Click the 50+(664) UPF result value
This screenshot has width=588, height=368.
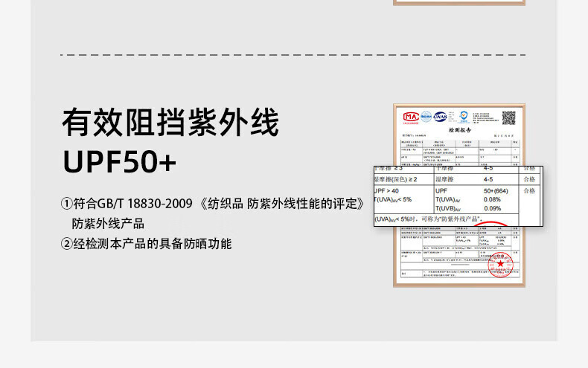point(496,191)
